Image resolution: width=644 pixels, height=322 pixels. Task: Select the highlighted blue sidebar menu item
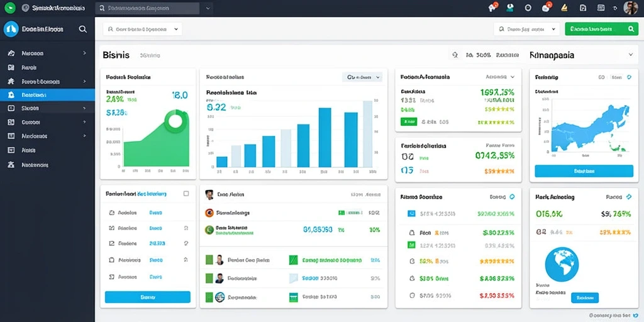click(x=47, y=95)
